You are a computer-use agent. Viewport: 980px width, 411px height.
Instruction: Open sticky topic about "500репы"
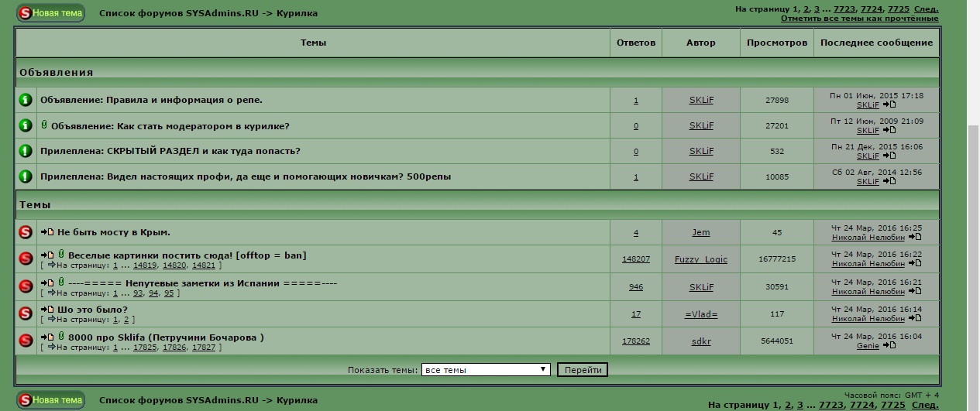tap(279, 176)
